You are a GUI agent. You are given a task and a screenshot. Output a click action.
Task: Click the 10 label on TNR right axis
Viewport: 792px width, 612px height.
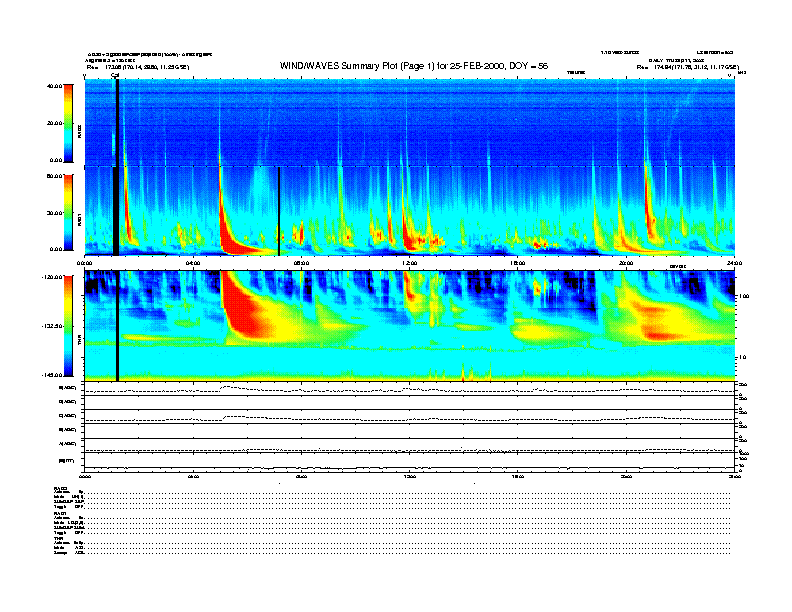click(x=742, y=357)
